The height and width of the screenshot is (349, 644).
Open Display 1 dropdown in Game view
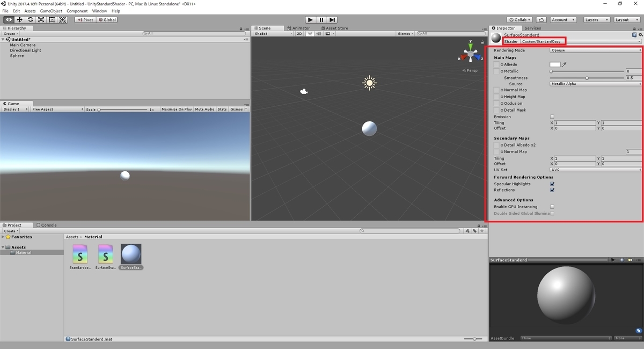tap(16, 109)
